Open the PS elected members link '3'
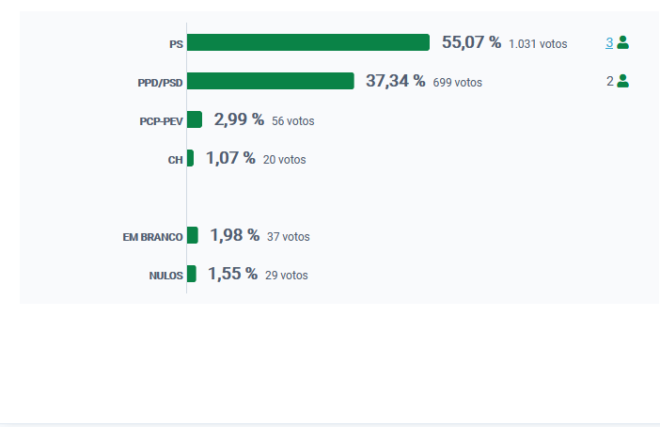Screen dimensions: 660x427 coord(609,43)
